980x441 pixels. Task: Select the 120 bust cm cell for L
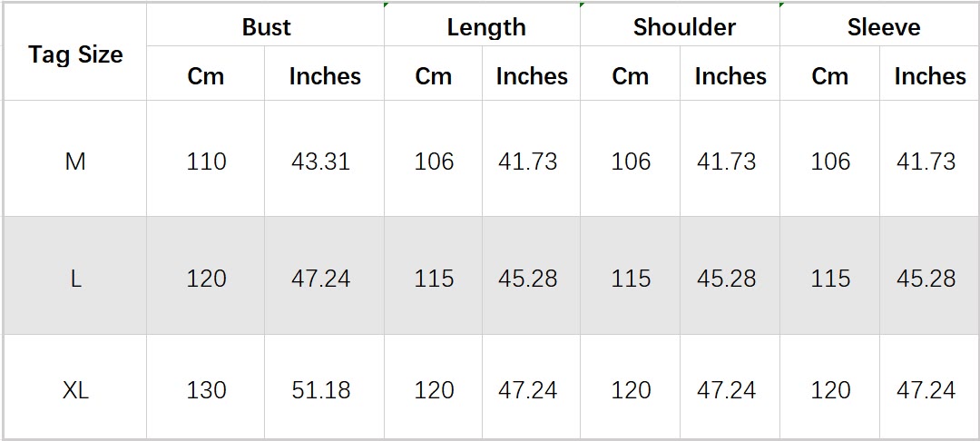tap(206, 278)
